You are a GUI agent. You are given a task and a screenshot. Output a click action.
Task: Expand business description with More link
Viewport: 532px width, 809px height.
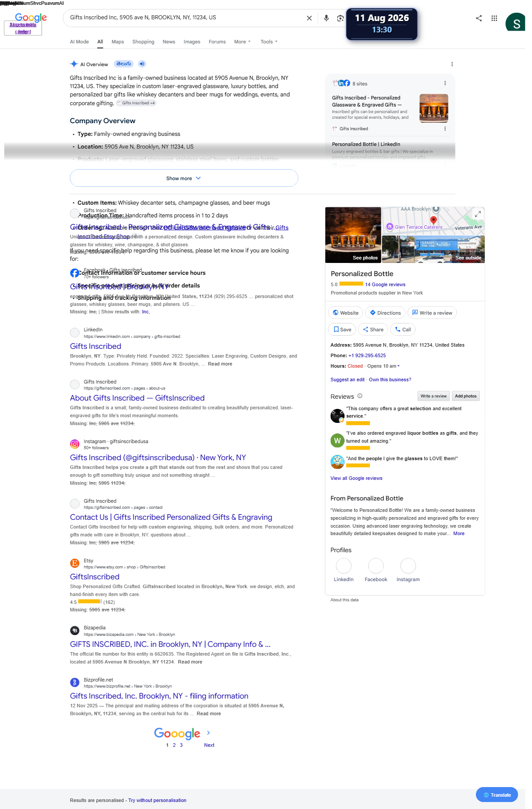pyautogui.click(x=459, y=533)
